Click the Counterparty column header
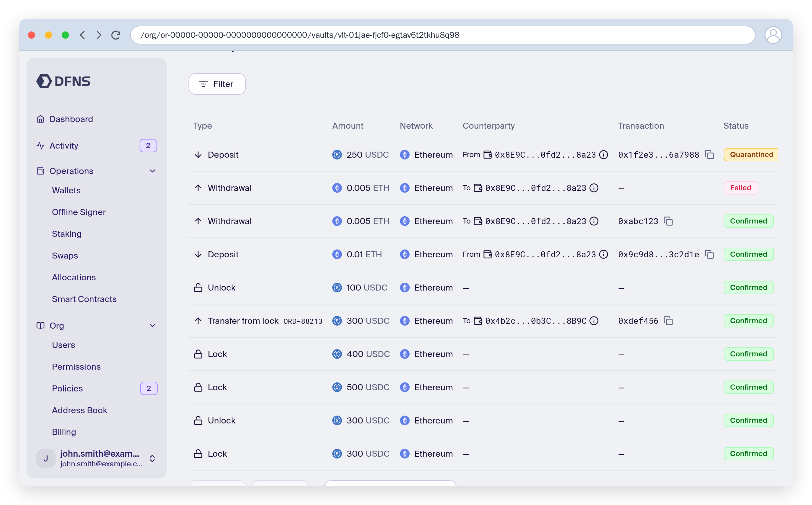The width and height of the screenshot is (812, 505). [x=488, y=126]
